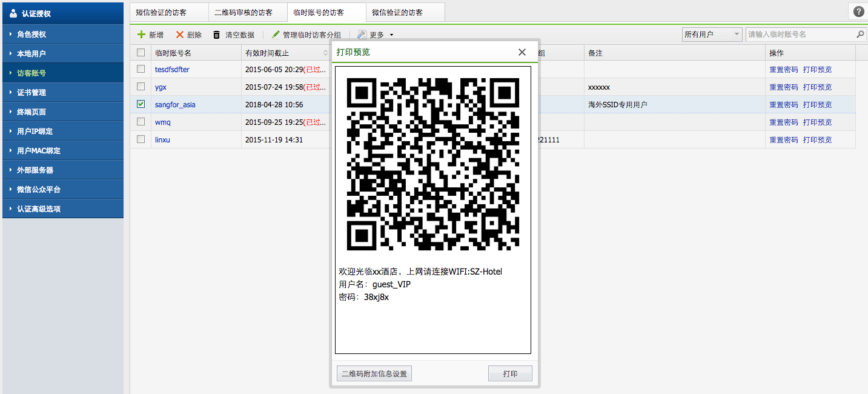This screenshot has height=394, width=868.
Task: Click the green plus 新增 icon
Action: 141,35
